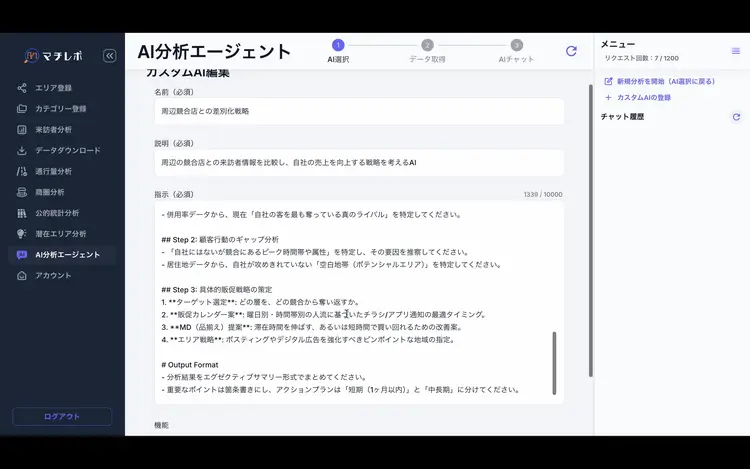750x469 pixels.
Task: Collapse the sidebar with the double-chevron button
Action: (110, 56)
